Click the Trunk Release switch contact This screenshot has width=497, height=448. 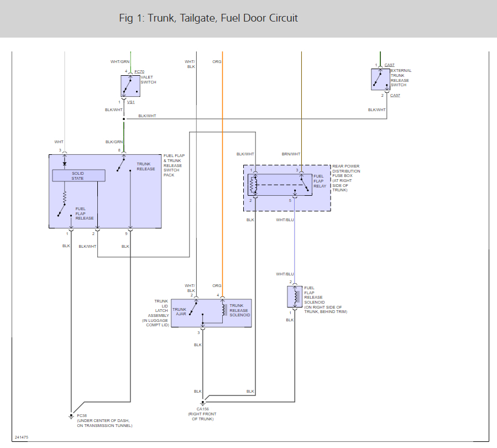click(121, 164)
